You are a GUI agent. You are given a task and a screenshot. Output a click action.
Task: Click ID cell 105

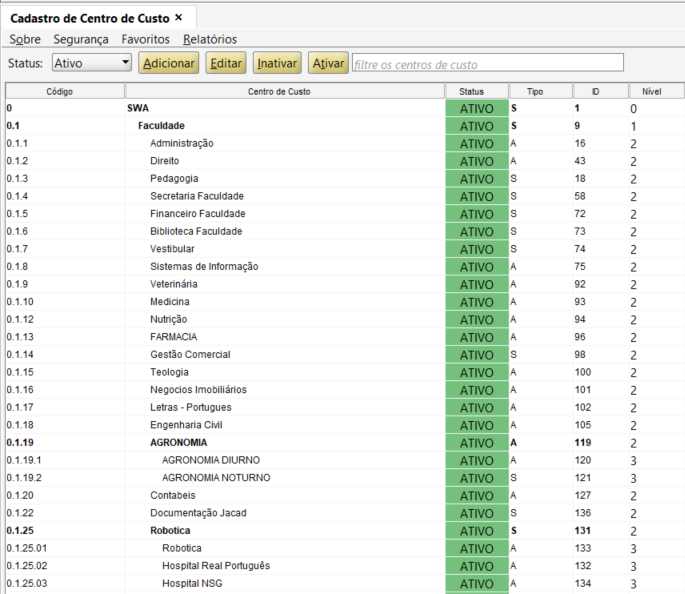(601, 425)
